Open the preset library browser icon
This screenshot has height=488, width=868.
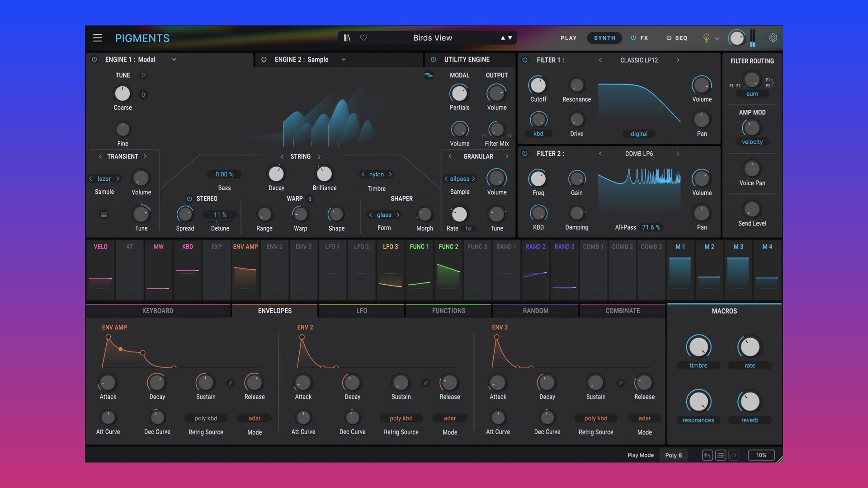[347, 38]
